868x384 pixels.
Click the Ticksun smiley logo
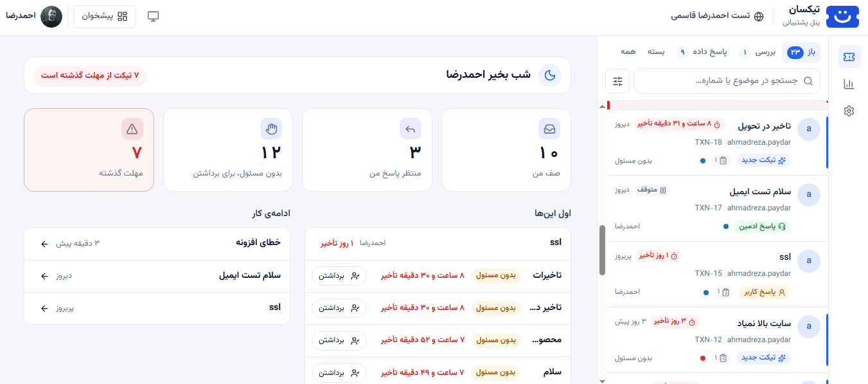point(842,17)
